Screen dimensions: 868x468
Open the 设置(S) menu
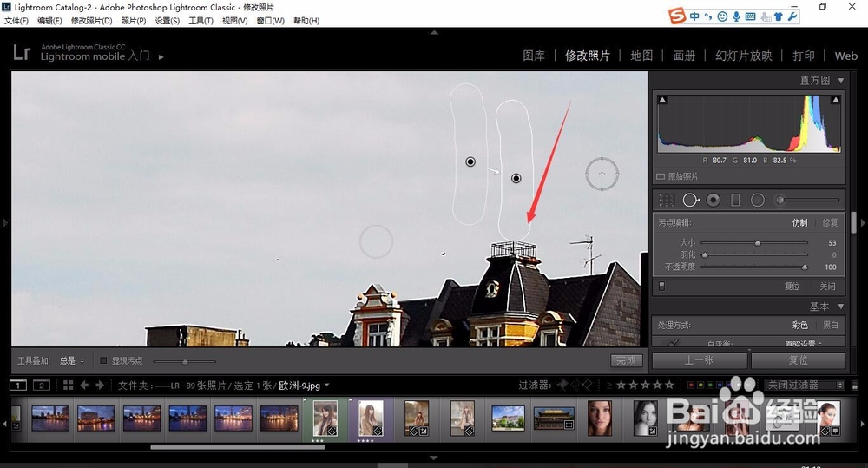168,21
